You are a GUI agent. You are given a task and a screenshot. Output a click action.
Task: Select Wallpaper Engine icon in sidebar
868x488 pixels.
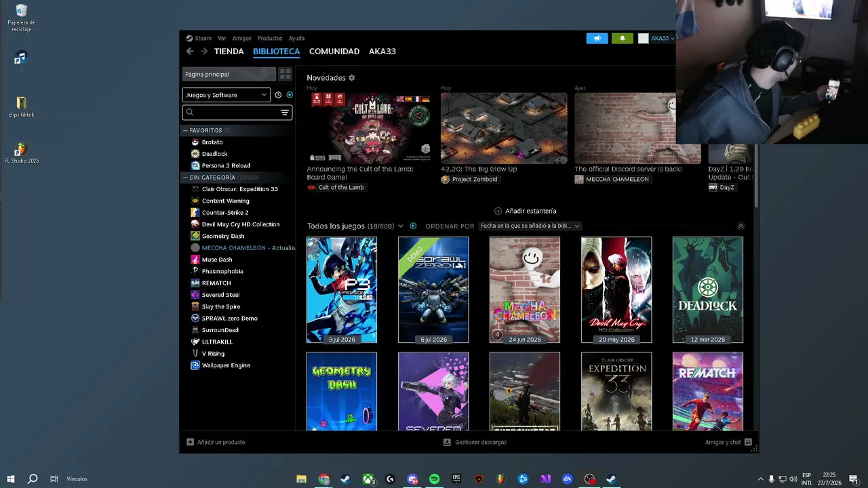(x=195, y=365)
